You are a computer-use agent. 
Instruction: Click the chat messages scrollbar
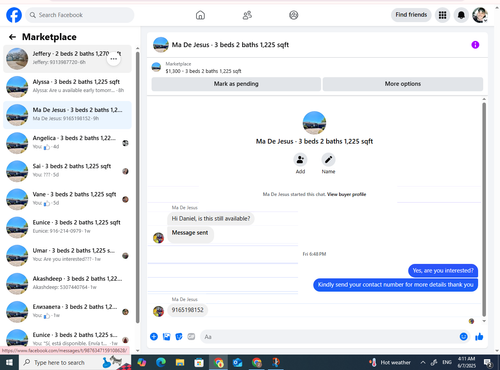[484, 209]
